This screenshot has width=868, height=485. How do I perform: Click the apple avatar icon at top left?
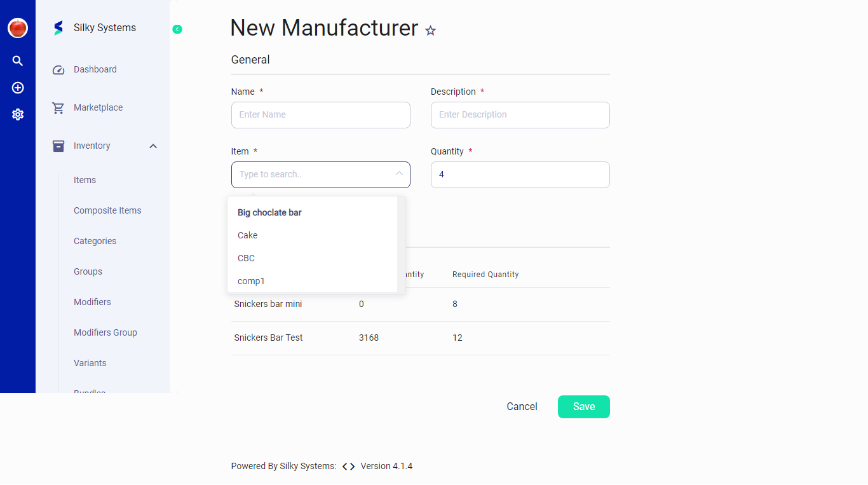coord(17,28)
